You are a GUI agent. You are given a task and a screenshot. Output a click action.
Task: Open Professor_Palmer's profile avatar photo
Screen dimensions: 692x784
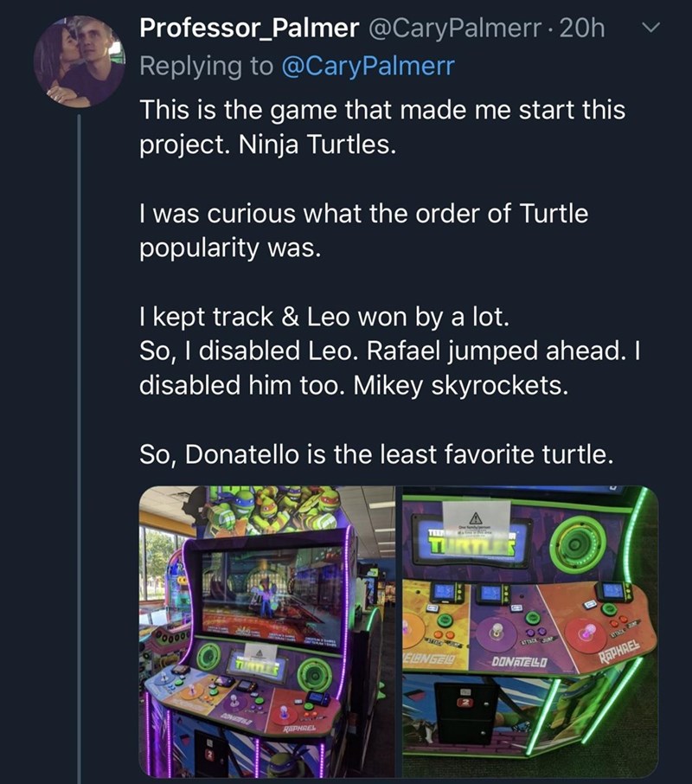(x=79, y=62)
